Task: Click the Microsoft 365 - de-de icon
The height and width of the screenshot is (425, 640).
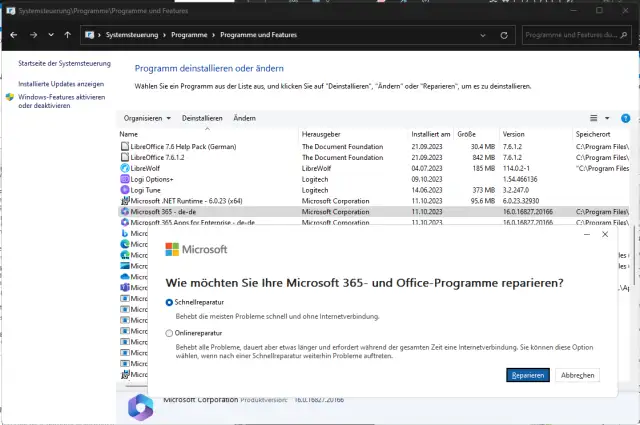Action: [124, 212]
